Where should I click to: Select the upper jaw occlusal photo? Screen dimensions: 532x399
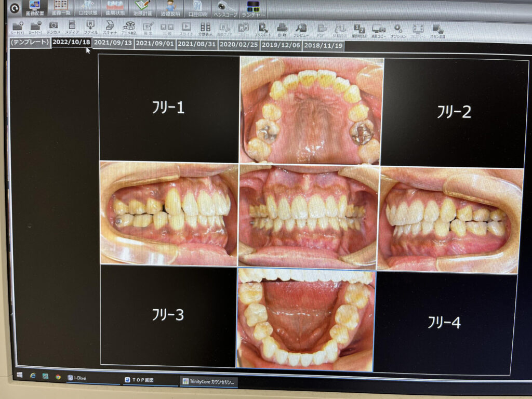[x=311, y=110]
